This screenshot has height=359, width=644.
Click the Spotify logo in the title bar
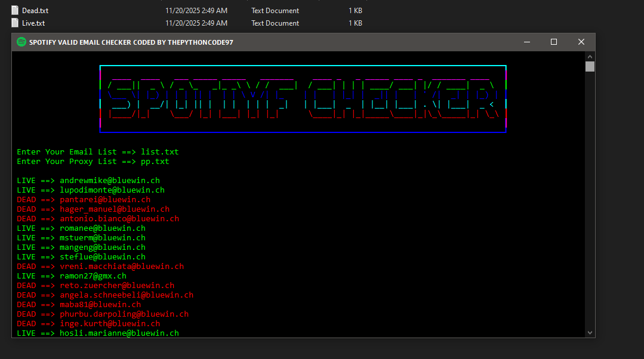[21, 42]
